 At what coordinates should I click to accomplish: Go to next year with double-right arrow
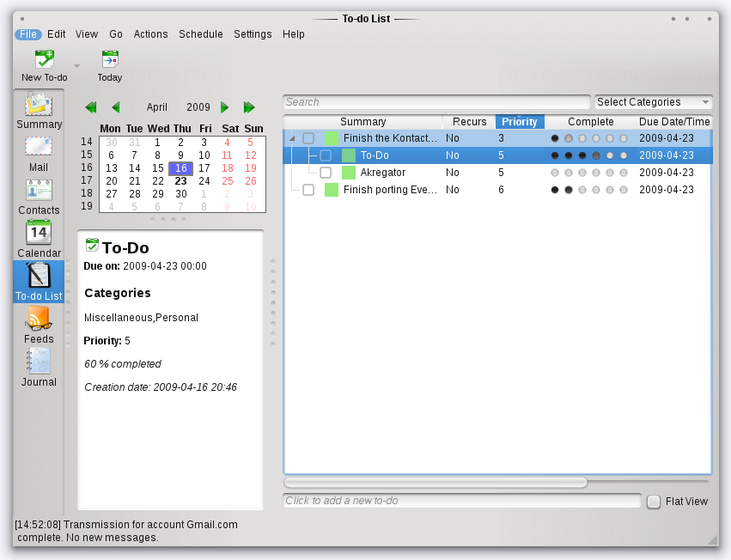point(249,107)
